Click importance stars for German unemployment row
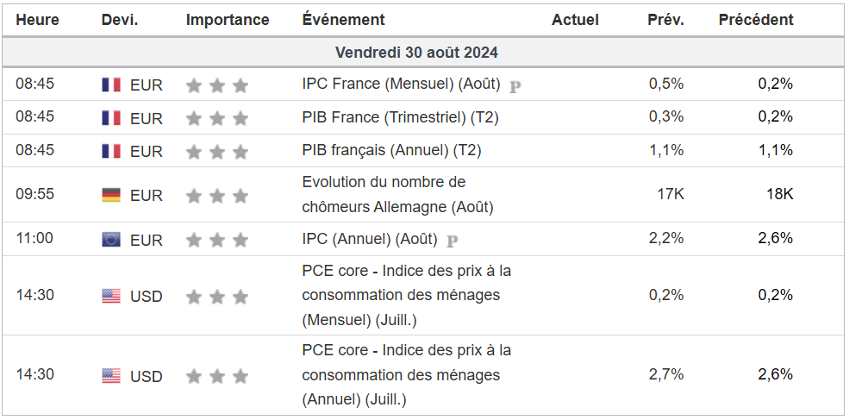Image resolution: width=868 pixels, height=420 pixels. 216,196
